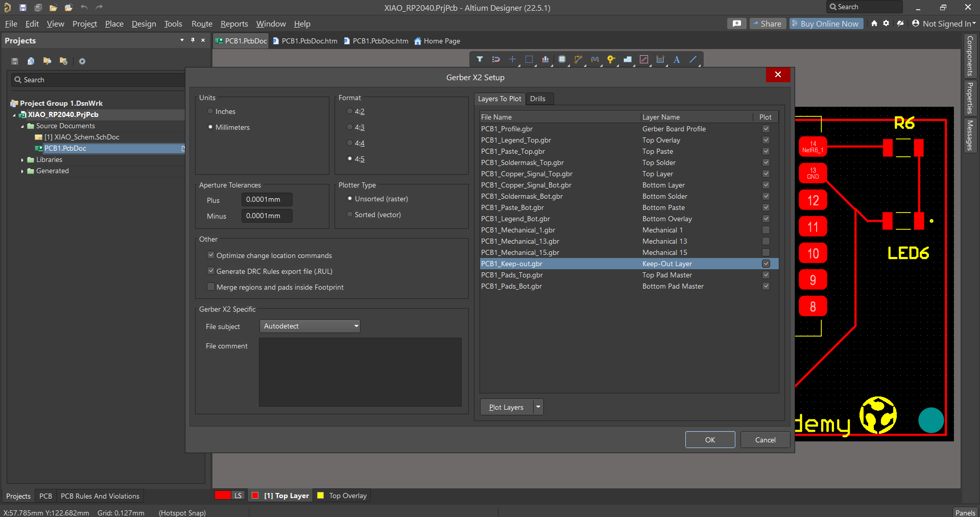Click the folder with magnifier icon in Projects panel
Viewport: 980px width, 517px height.
tap(47, 61)
